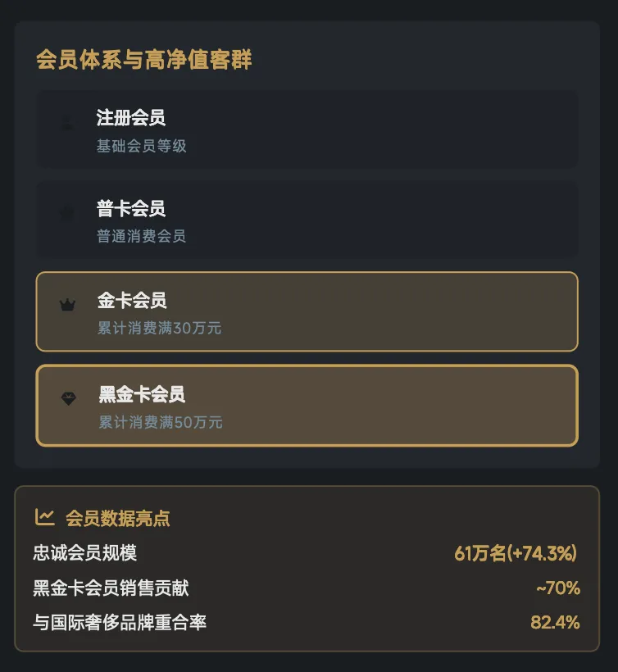
Task: Click the 累计消费满30万元 text
Action: click(x=159, y=329)
